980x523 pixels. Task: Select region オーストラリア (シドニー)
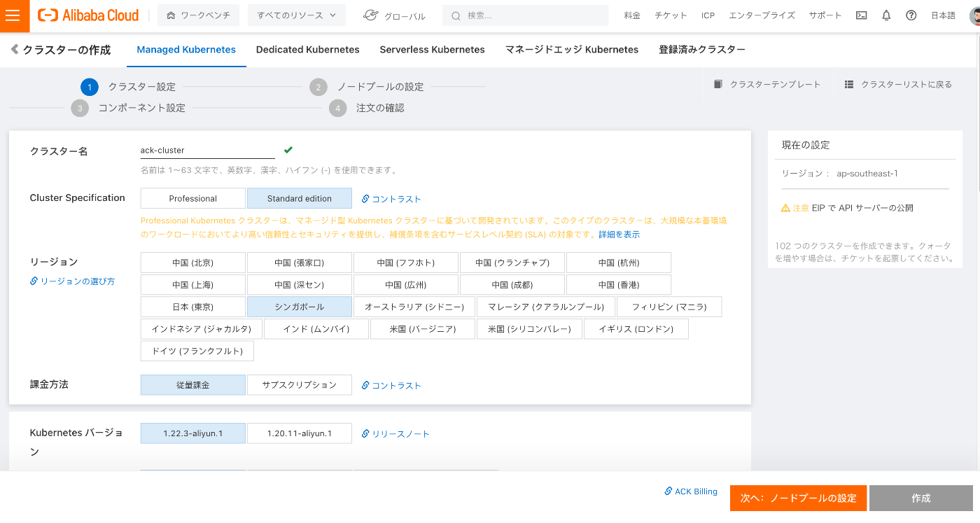(414, 307)
